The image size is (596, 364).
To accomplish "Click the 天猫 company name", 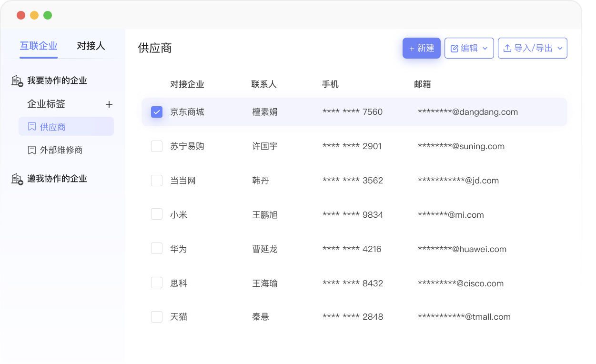I will (179, 317).
